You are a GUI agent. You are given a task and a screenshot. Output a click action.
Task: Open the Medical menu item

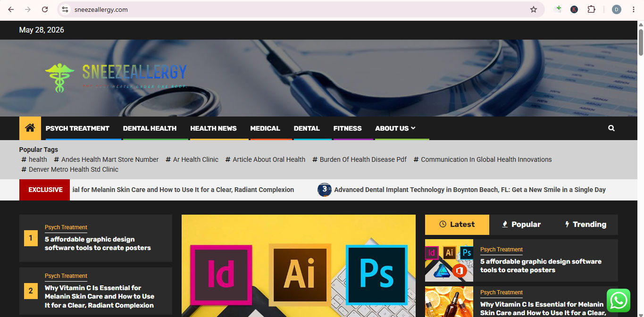click(265, 128)
